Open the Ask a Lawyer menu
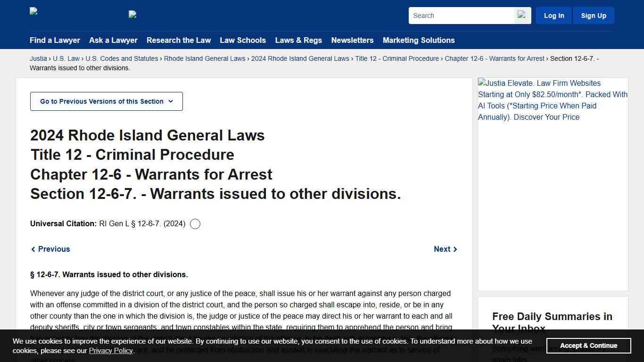Screen dimensions: 644x362 [x=113, y=41]
